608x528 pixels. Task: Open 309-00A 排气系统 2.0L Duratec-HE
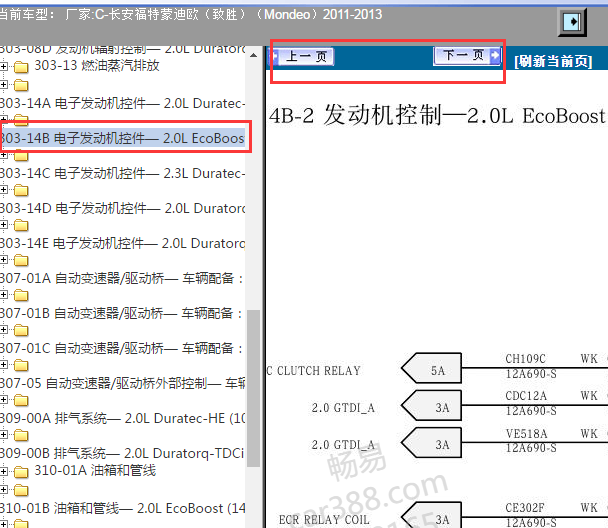tap(123, 418)
